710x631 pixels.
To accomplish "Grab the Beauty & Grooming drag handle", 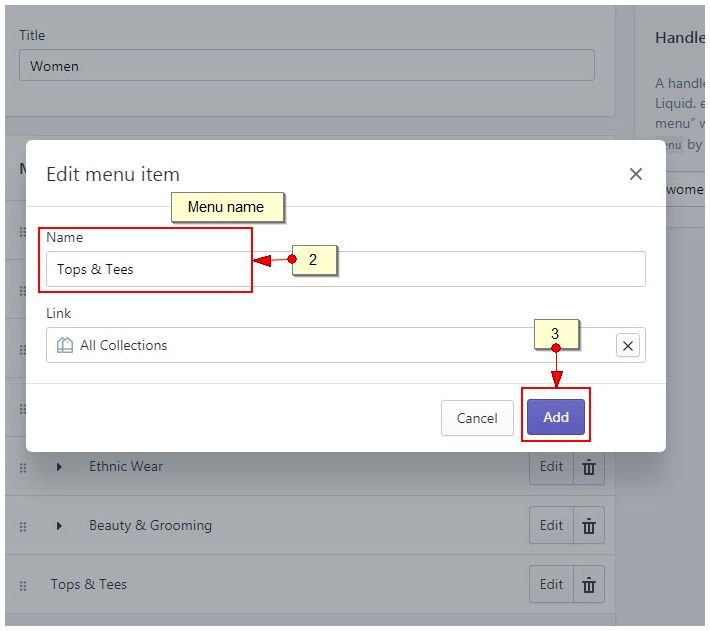I will [23, 526].
